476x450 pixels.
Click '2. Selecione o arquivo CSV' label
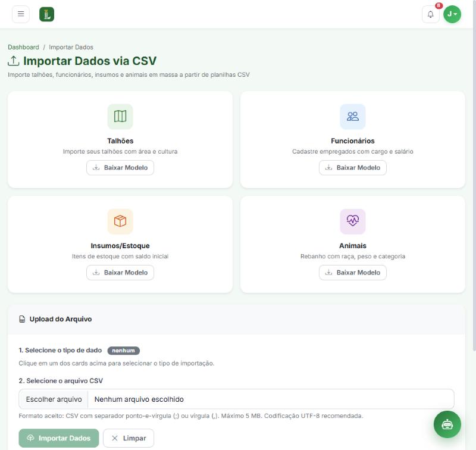(x=61, y=381)
